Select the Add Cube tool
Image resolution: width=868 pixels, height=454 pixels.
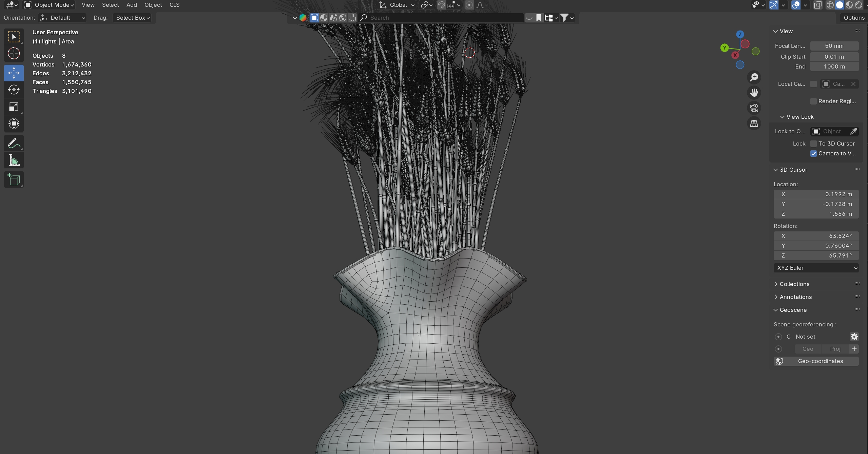coord(14,179)
